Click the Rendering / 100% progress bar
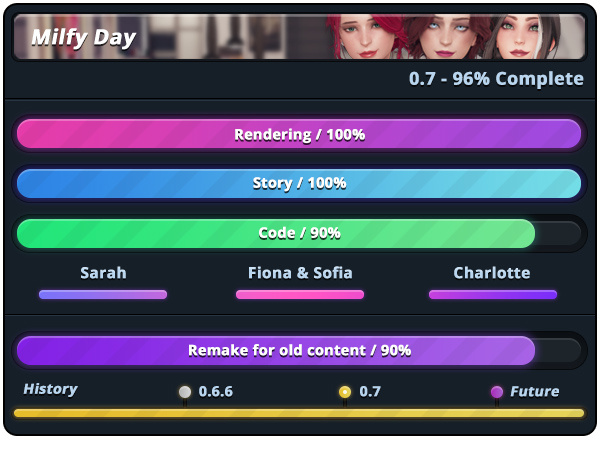The width and height of the screenshot is (600, 449). [299, 134]
